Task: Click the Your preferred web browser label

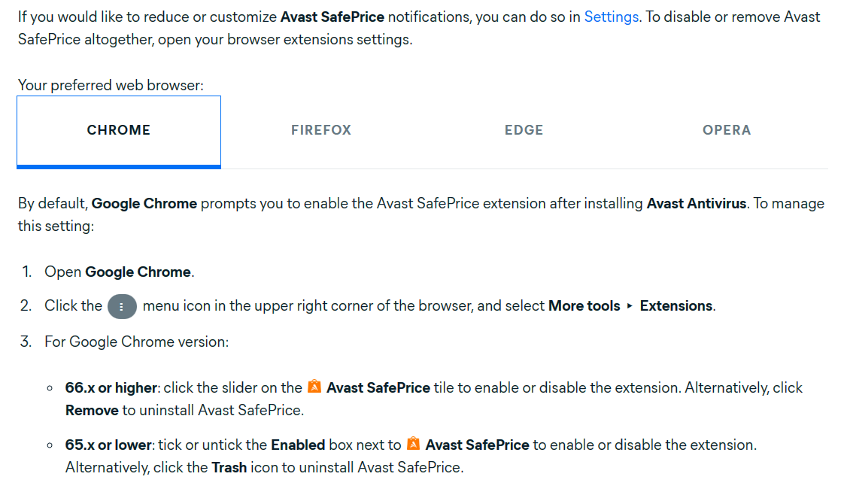Action: (111, 86)
